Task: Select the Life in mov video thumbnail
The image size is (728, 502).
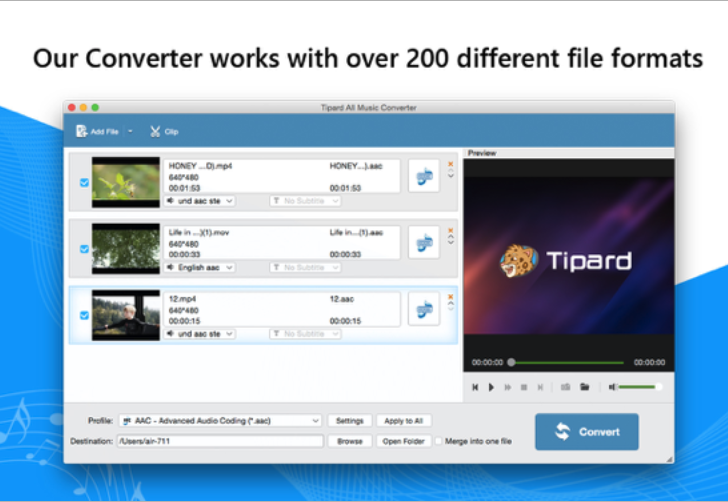Action: (126, 248)
